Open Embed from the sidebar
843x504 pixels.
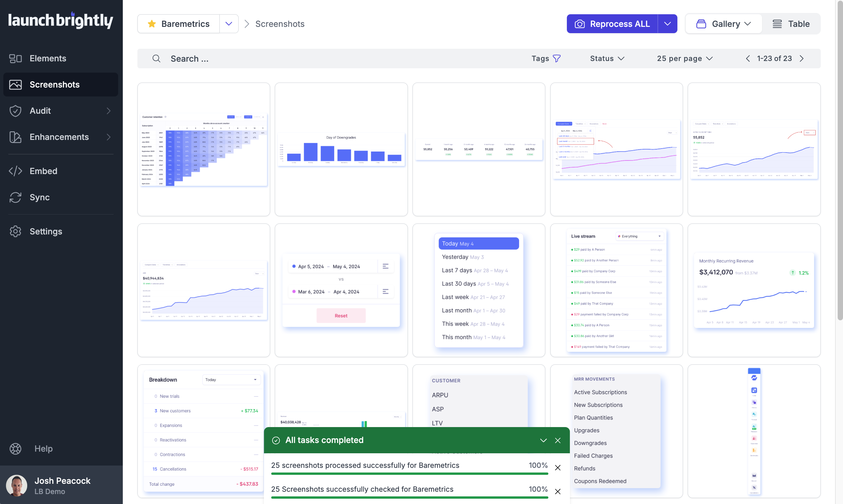43,171
